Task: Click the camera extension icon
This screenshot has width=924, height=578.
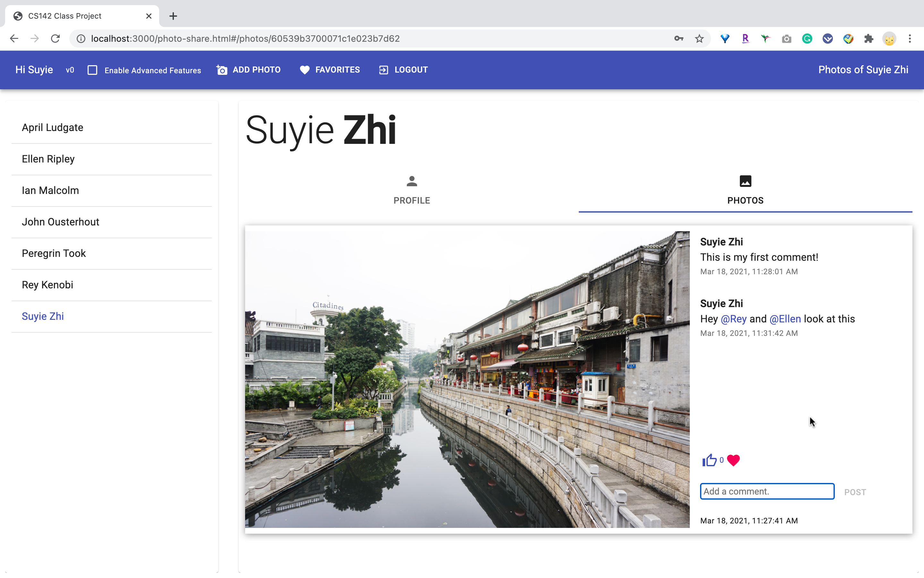Action: [787, 39]
